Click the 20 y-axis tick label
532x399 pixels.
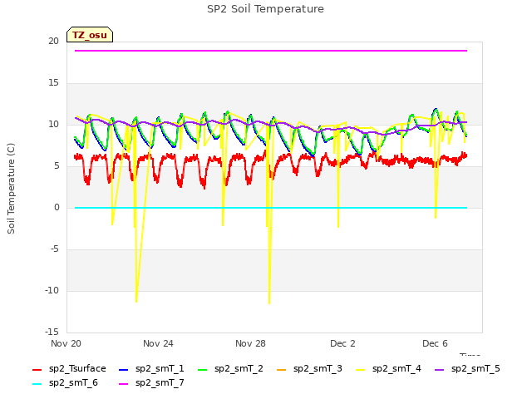click(x=53, y=42)
